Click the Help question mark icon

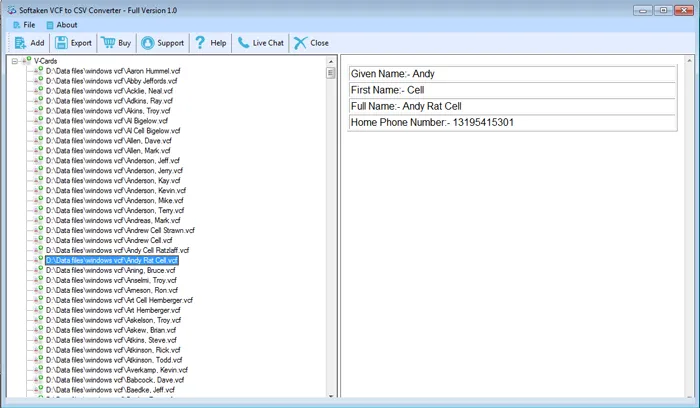click(200, 42)
